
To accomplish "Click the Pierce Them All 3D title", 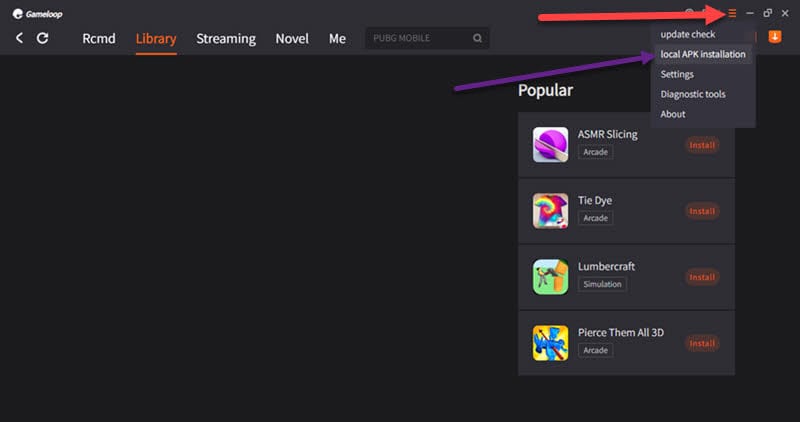I will coord(621,333).
